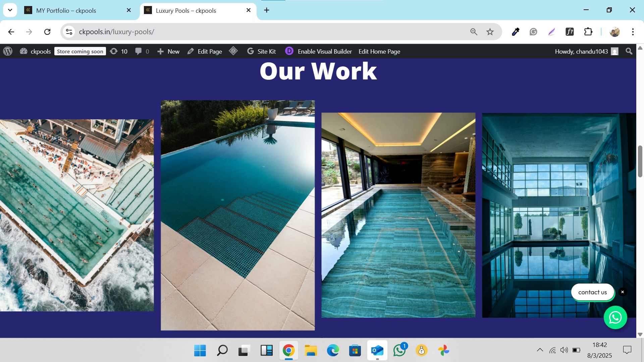Reload the current page
Viewport: 644px width, 362px height.
(47, 32)
